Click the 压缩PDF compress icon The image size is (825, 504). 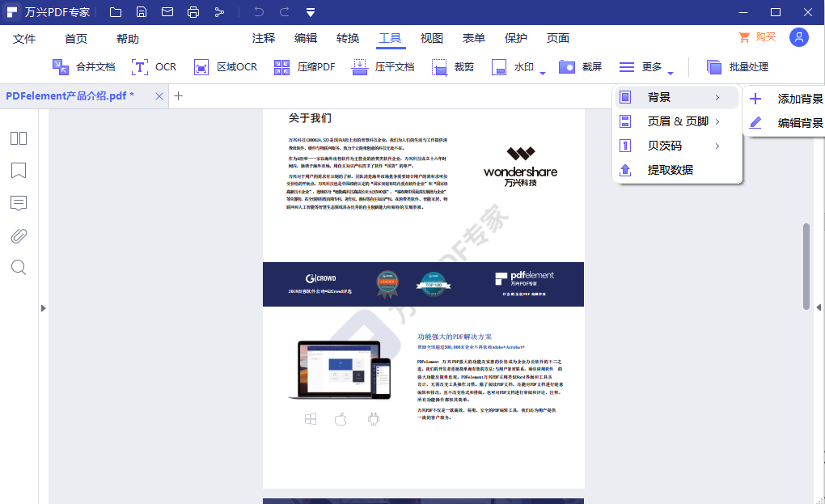282,67
